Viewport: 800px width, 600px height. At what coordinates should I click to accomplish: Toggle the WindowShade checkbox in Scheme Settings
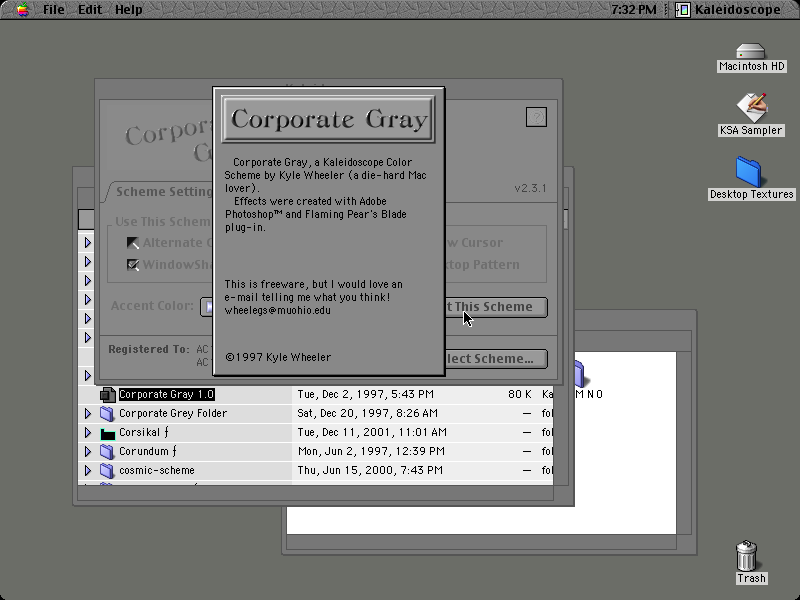tap(133, 265)
